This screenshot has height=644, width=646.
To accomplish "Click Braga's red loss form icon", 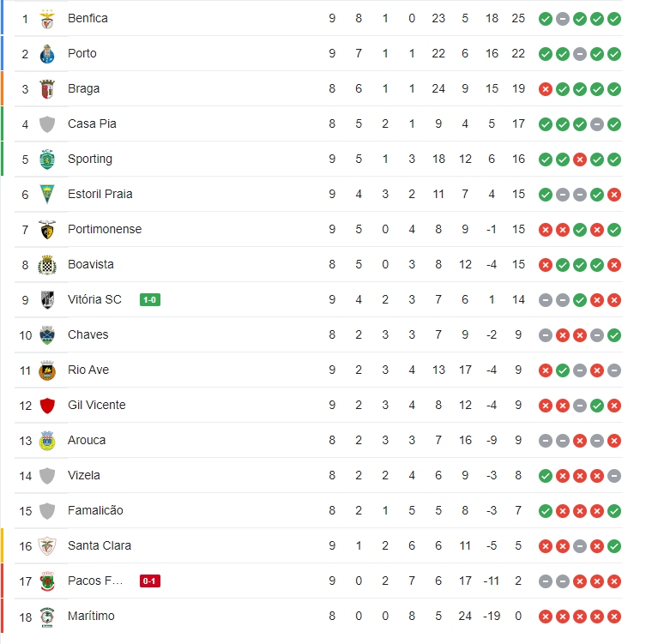I will pyautogui.click(x=546, y=88).
